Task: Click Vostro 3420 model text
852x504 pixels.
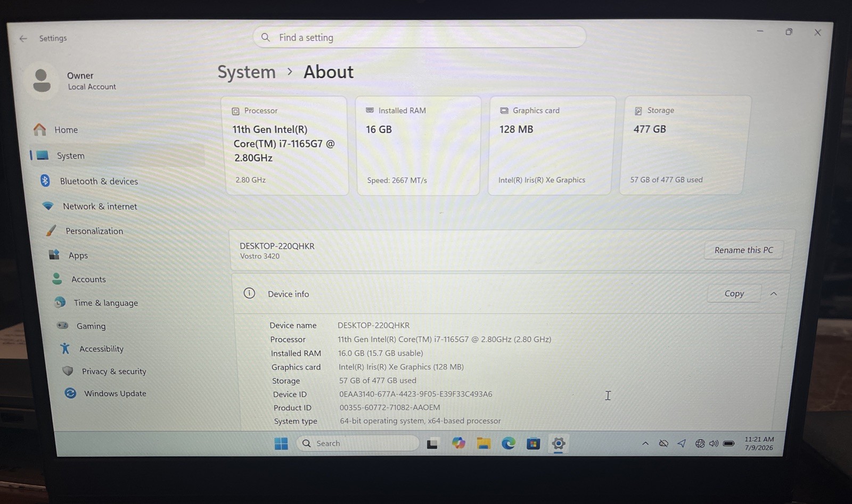Action: [x=260, y=256]
